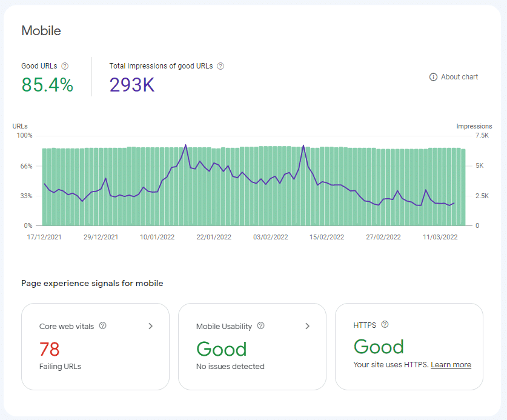
Task: Click the Mobile report heading
Action: [41, 30]
